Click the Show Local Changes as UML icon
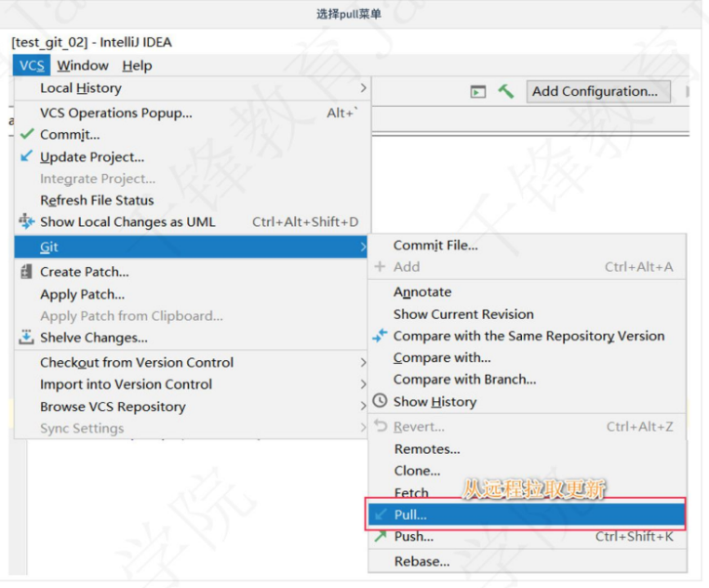The width and height of the screenshot is (709, 588). pyautogui.click(x=26, y=221)
